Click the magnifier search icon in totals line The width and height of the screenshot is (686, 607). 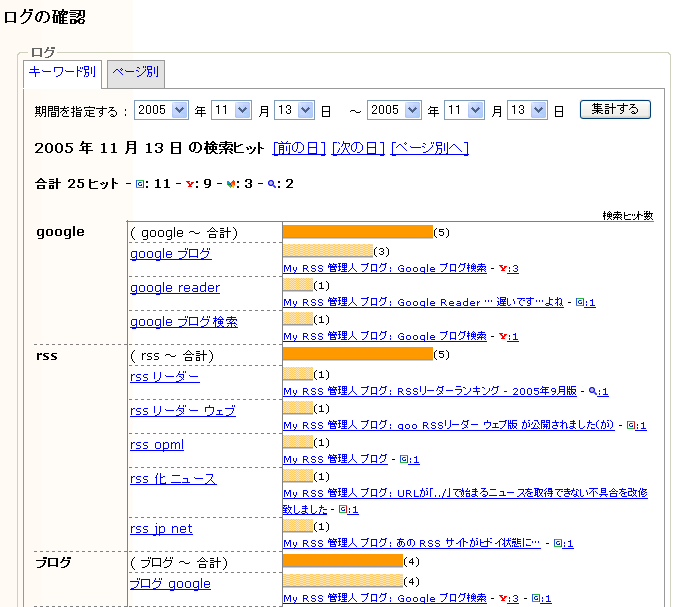pyautogui.click(x=272, y=184)
